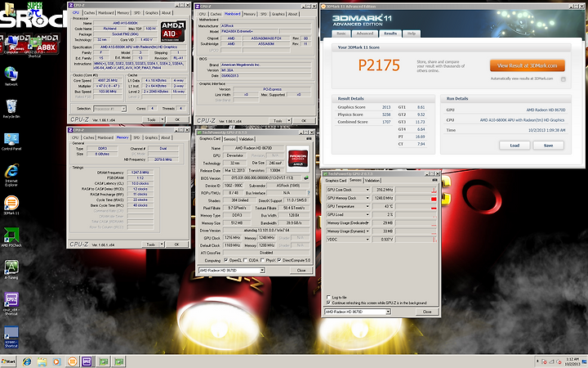Open the folder icon on the desktop

10,9
